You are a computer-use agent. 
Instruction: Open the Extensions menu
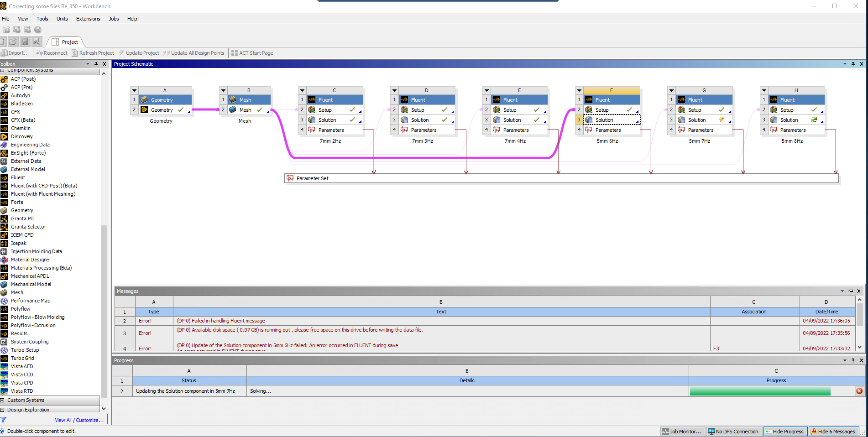pos(88,19)
